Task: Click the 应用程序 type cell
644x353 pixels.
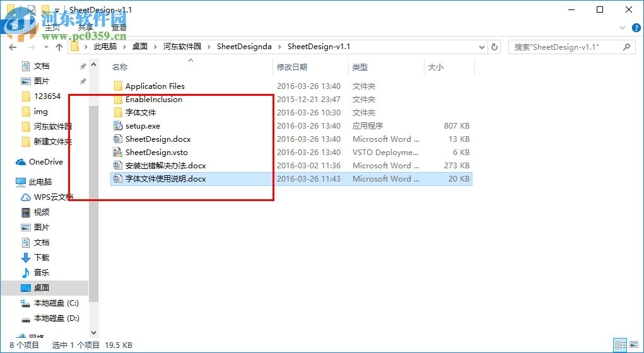Action: pos(368,125)
